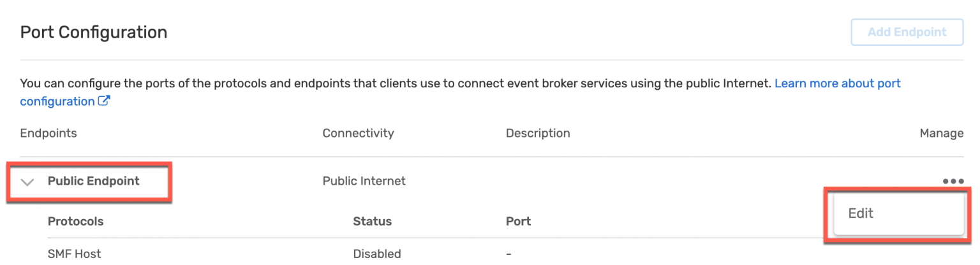Viewport: 980px width, 265px height.
Task: Collapse the Public Endpoint chevron
Action: point(27,182)
